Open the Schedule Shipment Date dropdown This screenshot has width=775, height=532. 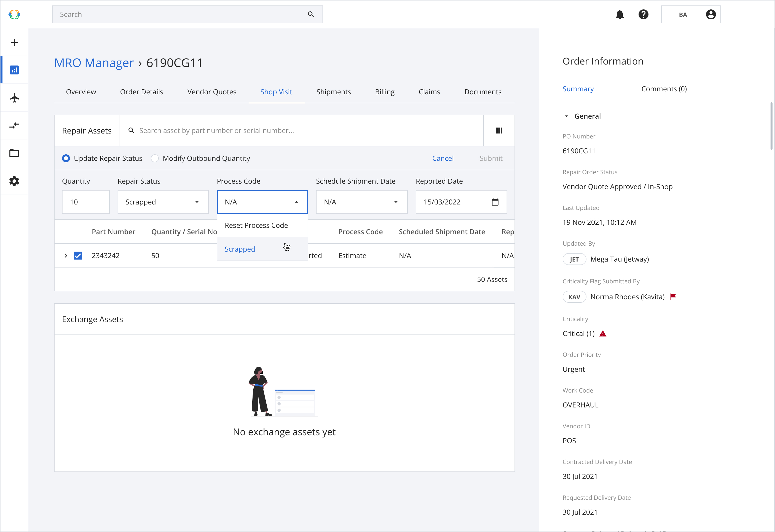pos(361,202)
